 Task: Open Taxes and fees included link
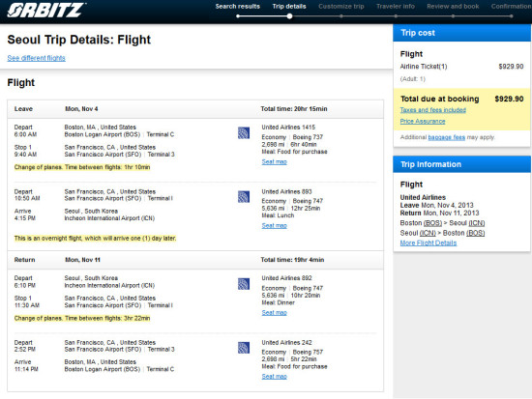(x=433, y=110)
